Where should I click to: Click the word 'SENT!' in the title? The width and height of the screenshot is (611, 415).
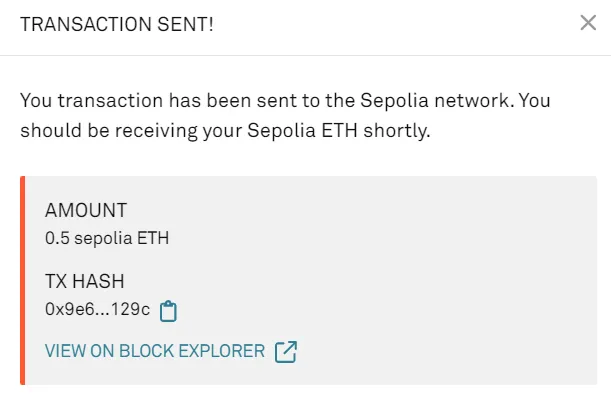coord(189,24)
